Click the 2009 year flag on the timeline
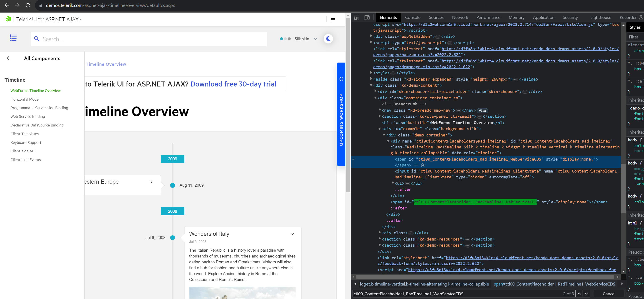644x299 pixels. 172,159
